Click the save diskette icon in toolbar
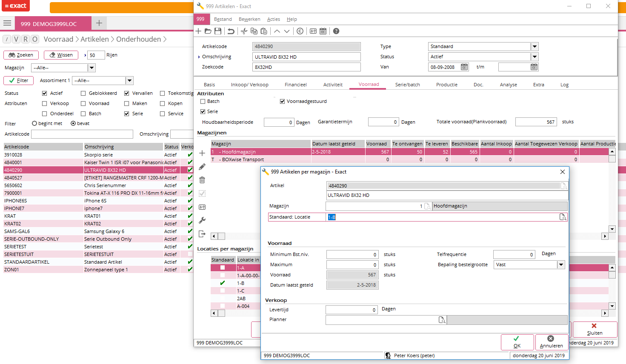Image resolution: width=626 pixels, height=364 pixels. [x=218, y=31]
